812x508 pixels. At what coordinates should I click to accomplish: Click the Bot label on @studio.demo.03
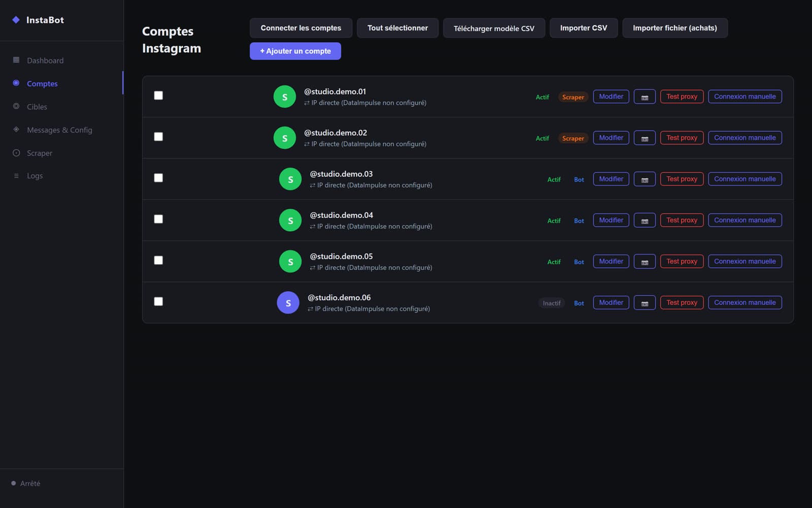[579, 179]
